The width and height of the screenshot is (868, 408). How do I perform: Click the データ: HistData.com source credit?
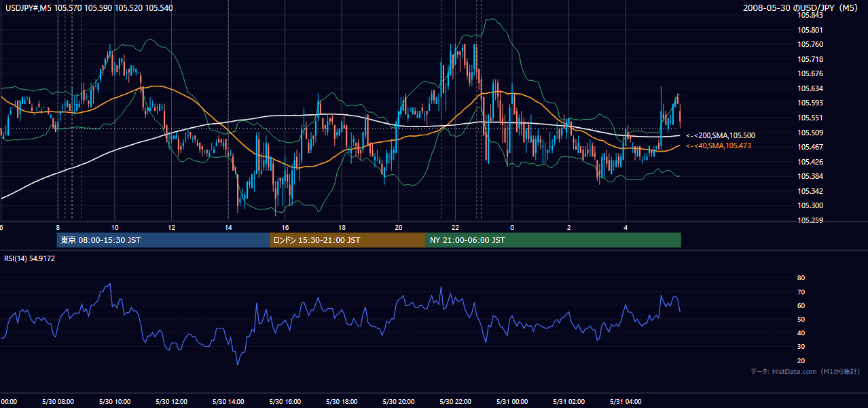coord(806,371)
